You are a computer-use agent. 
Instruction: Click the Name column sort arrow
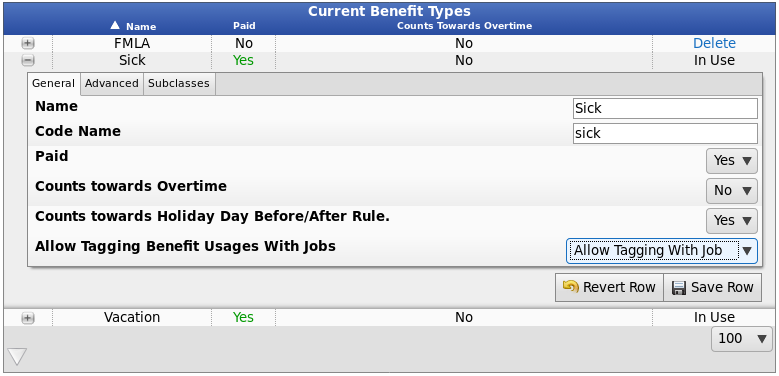click(115, 25)
